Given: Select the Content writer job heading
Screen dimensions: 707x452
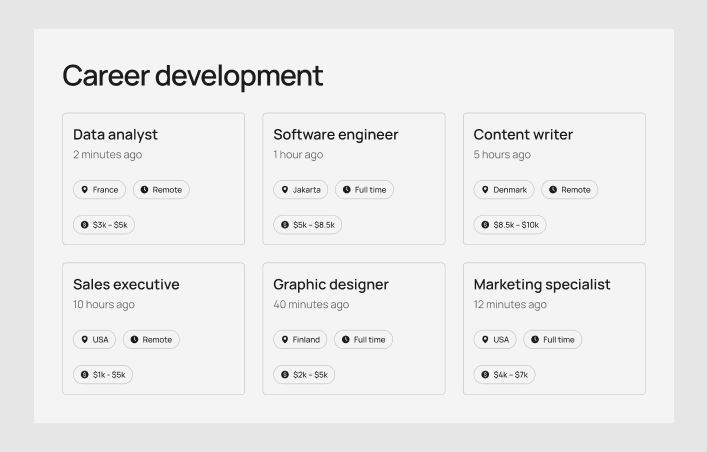Looking at the screenshot, I should (523, 135).
